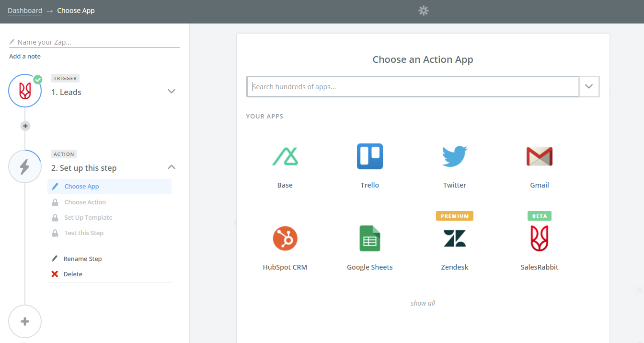Image resolution: width=644 pixels, height=343 pixels.
Task: Select the Google Sheets icon
Action: pos(370,238)
